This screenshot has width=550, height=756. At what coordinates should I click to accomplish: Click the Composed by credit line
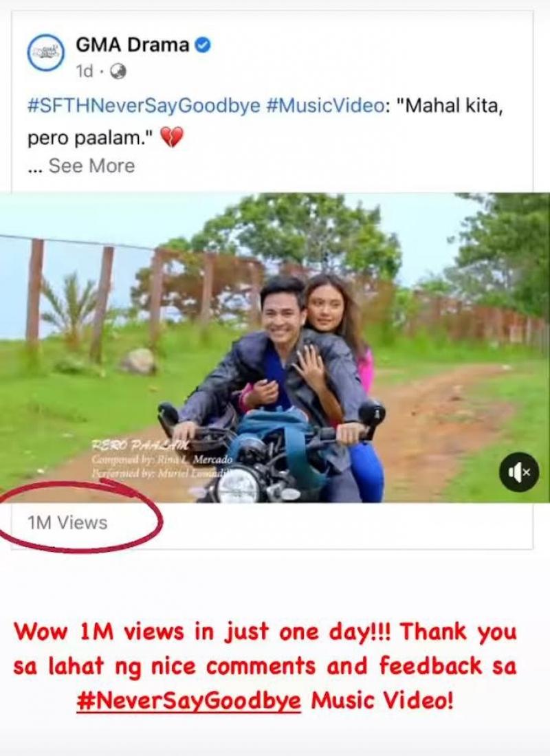point(162,460)
